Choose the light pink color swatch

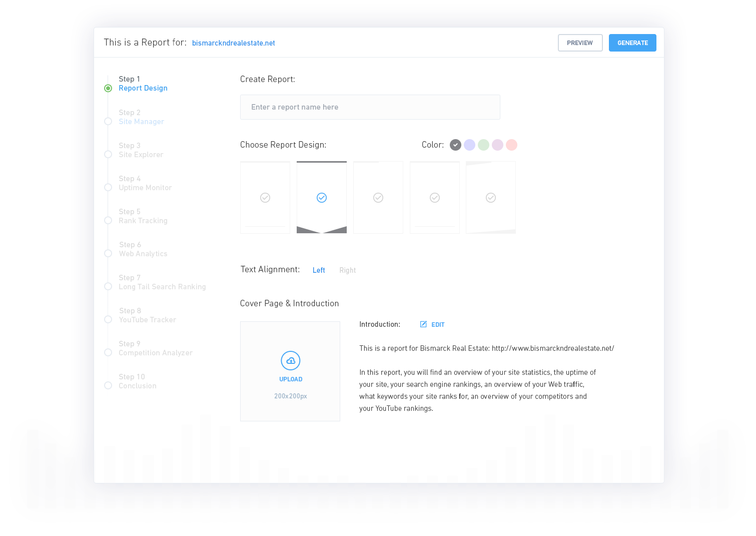tap(511, 145)
